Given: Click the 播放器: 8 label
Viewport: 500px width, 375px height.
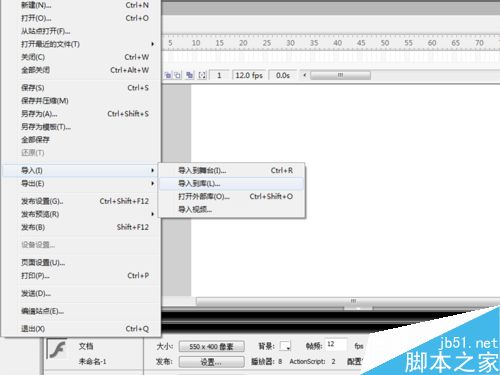Looking at the screenshot, I should coord(266,361).
